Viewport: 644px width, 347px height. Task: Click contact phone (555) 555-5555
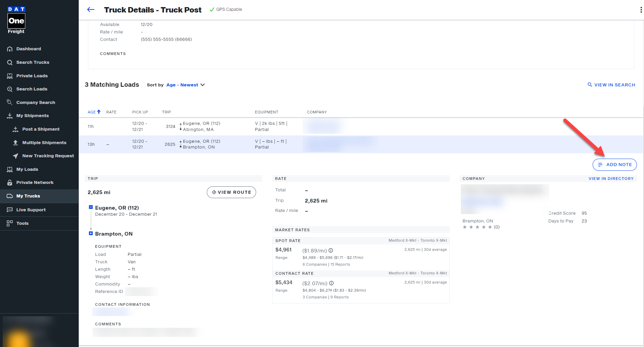pyautogui.click(x=166, y=39)
